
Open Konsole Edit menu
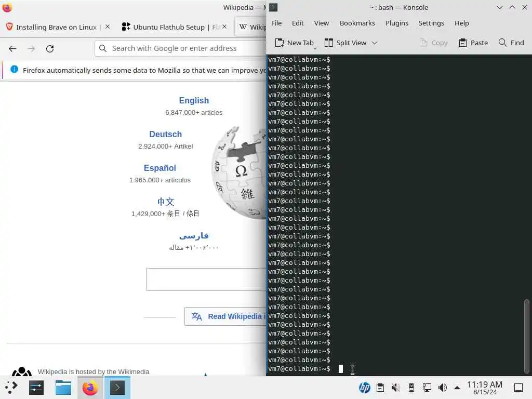pos(298,23)
